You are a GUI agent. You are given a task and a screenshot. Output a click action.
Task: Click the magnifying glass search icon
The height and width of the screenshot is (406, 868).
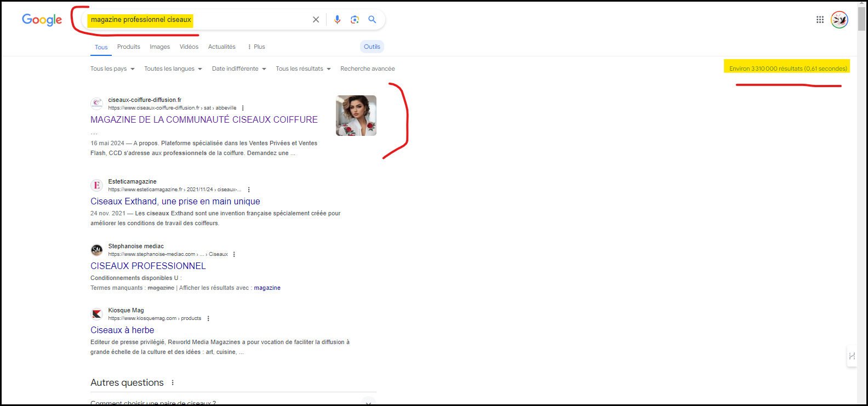pos(372,20)
